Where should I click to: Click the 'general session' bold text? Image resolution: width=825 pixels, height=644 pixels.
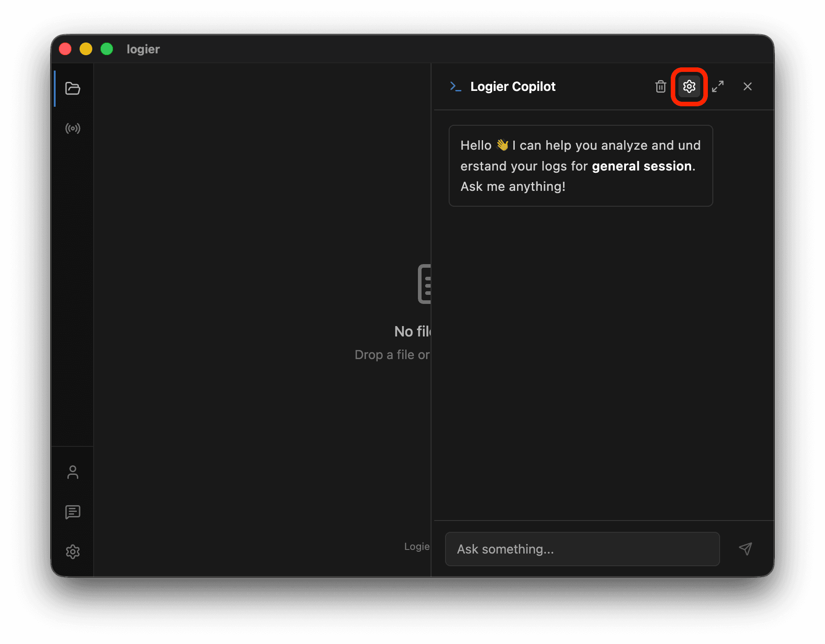tap(642, 166)
